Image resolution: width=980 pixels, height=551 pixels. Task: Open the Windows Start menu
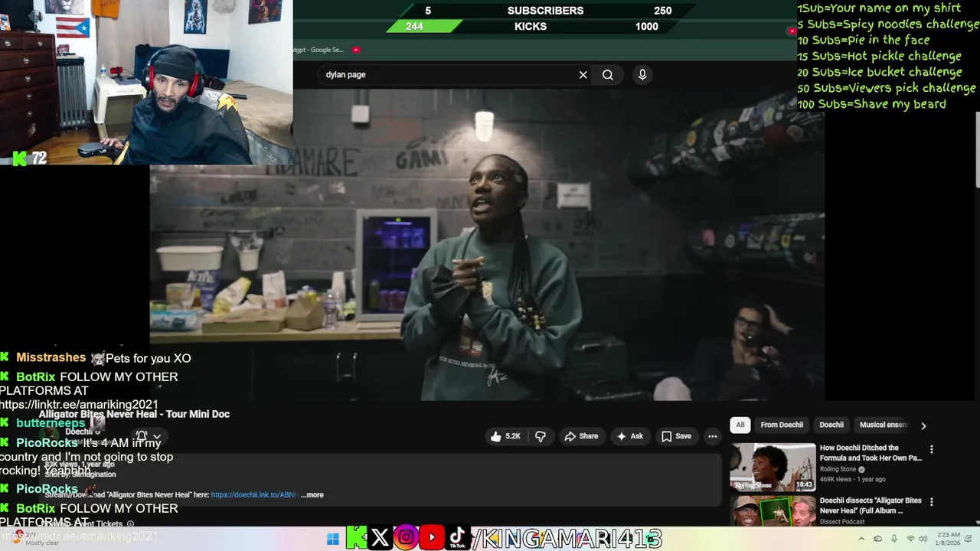332,539
